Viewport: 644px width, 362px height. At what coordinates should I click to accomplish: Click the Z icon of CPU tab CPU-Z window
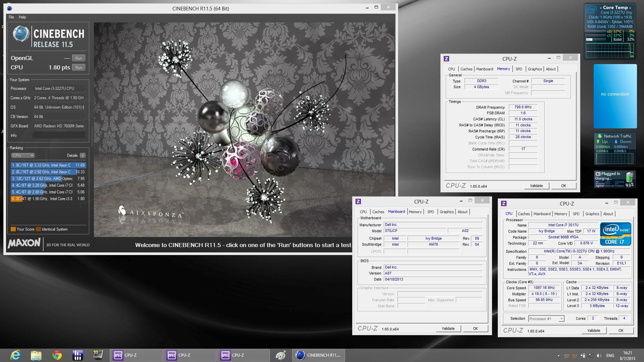coord(504,203)
